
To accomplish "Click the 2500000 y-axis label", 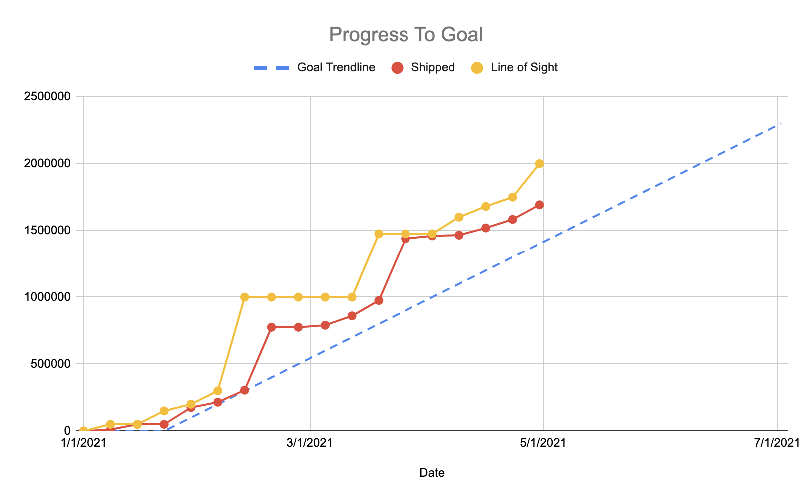I will click(x=47, y=97).
